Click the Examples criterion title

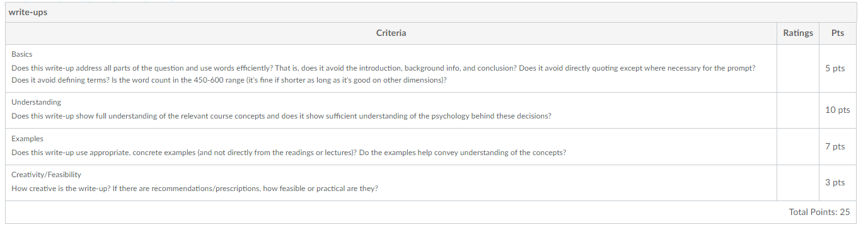coord(27,139)
